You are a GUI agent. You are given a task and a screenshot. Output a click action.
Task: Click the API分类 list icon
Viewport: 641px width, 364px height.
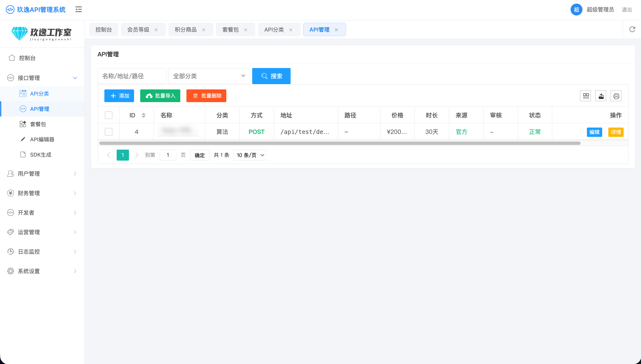(x=23, y=93)
